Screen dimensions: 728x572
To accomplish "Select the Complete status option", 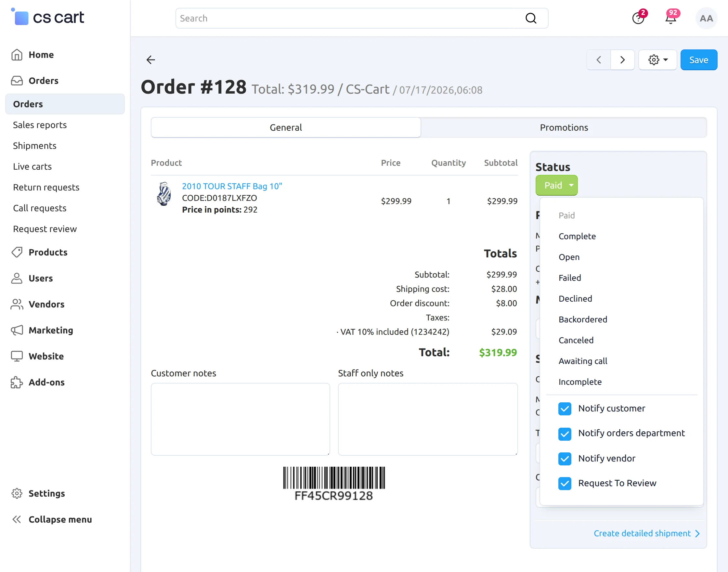I will pyautogui.click(x=577, y=236).
